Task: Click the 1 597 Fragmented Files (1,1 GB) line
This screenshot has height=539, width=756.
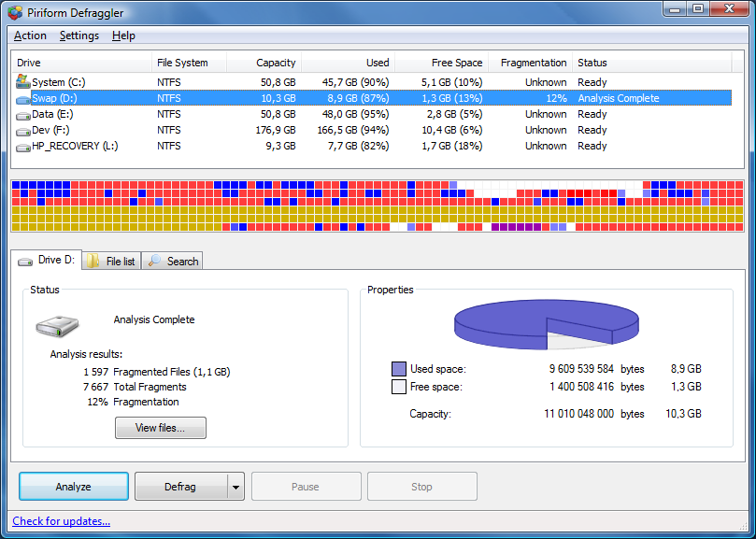Action: tap(157, 372)
